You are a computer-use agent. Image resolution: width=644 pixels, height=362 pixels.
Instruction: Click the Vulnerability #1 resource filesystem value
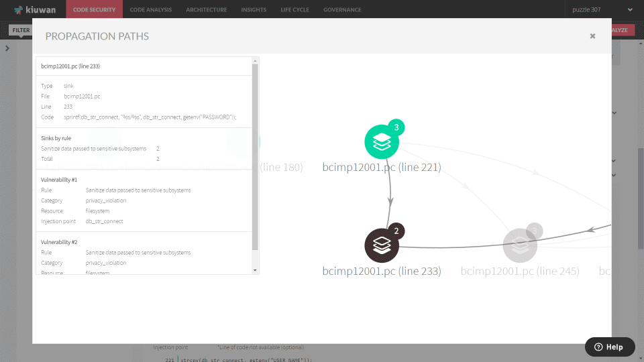pyautogui.click(x=97, y=210)
